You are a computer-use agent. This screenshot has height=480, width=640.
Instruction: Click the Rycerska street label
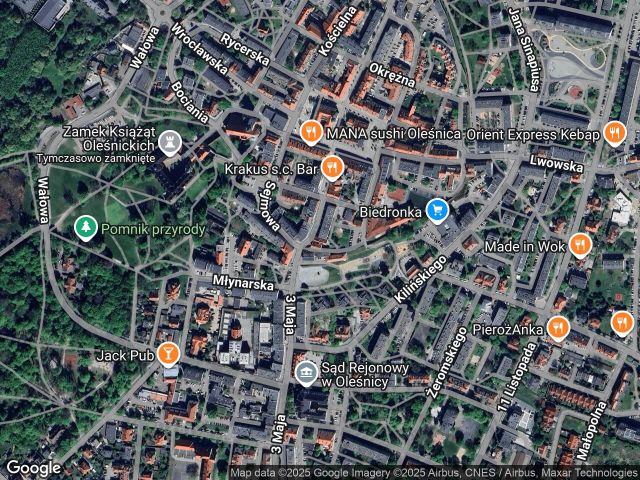[245, 49]
